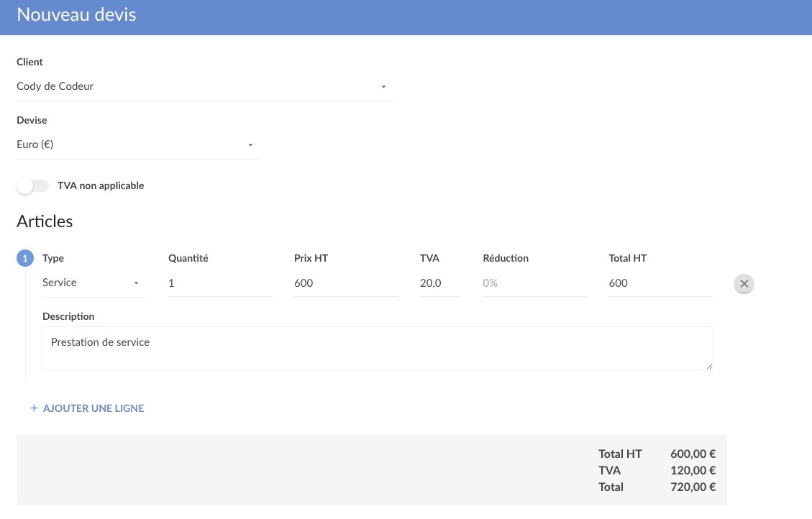Open the Type dropdown set to Service
Image resolution: width=812 pixels, height=519 pixels.
(x=94, y=283)
